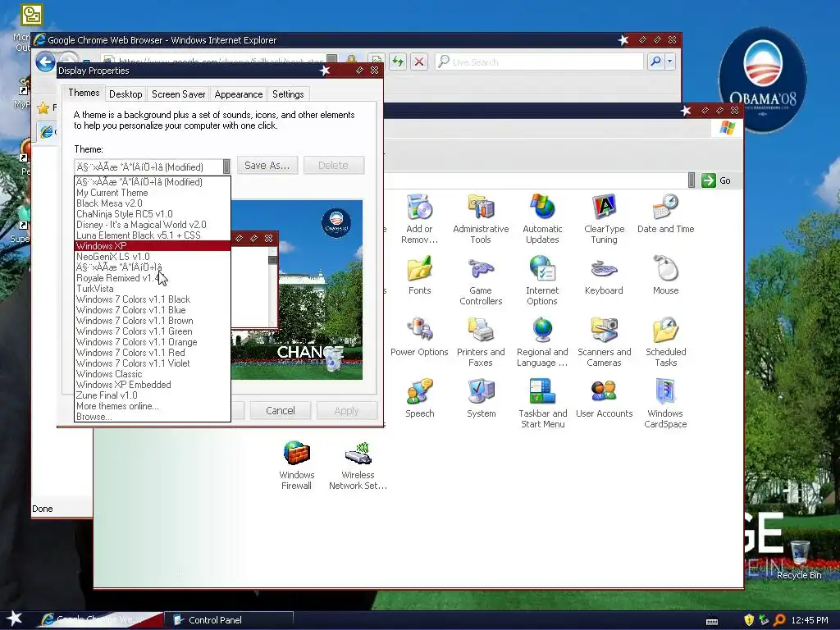Click the Live Search magnifier button

(x=655, y=62)
